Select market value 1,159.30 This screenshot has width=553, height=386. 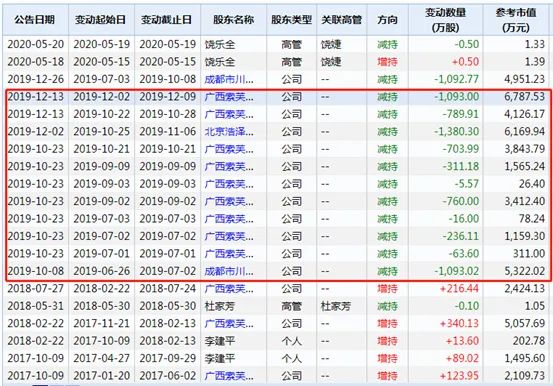click(x=524, y=236)
